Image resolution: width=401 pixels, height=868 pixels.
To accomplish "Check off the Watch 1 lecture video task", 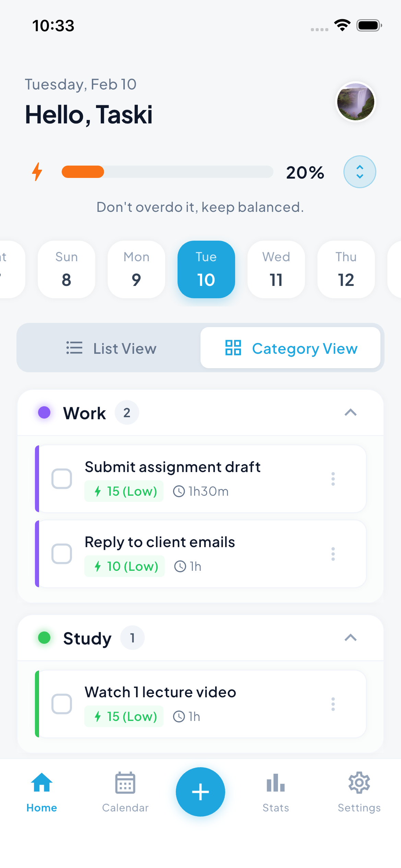I will tap(62, 704).
